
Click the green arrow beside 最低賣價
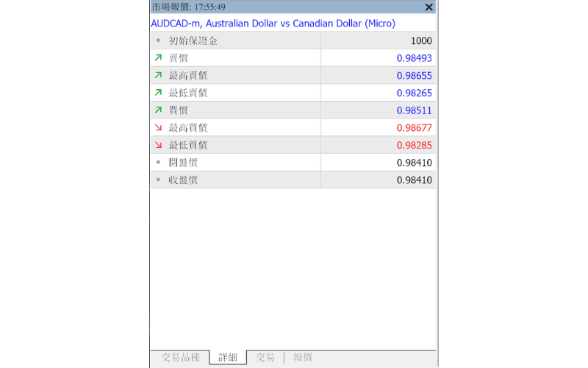tap(158, 93)
